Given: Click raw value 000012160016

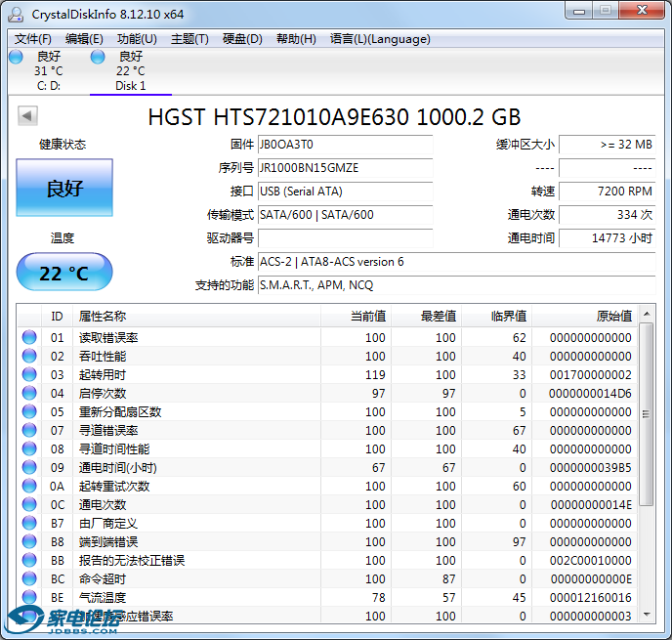Looking at the screenshot, I should 590,598.
